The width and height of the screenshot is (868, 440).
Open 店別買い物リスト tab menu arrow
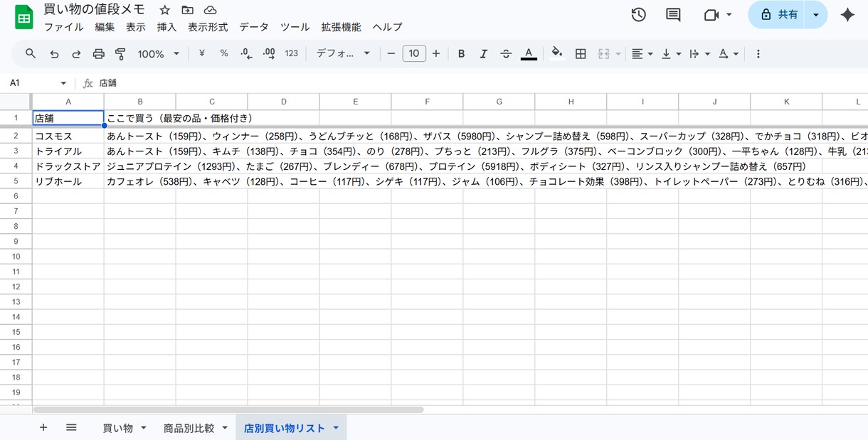(335, 428)
